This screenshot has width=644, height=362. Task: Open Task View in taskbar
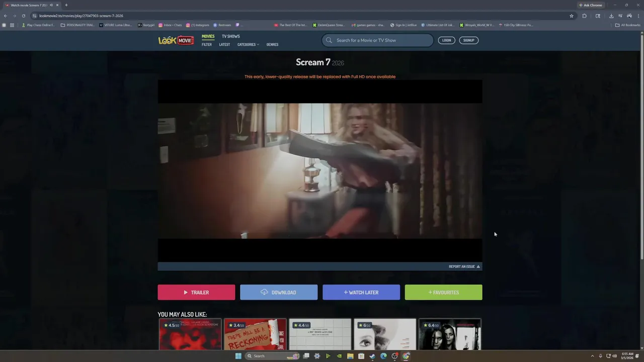[305, 356]
